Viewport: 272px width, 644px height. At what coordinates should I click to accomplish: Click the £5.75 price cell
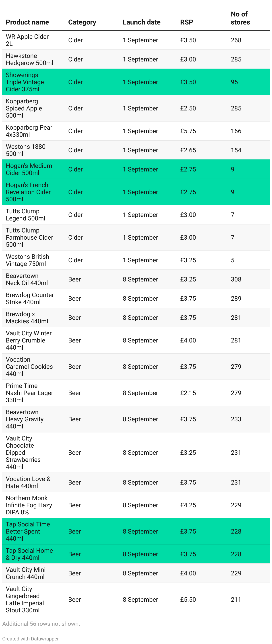pyautogui.click(x=188, y=131)
